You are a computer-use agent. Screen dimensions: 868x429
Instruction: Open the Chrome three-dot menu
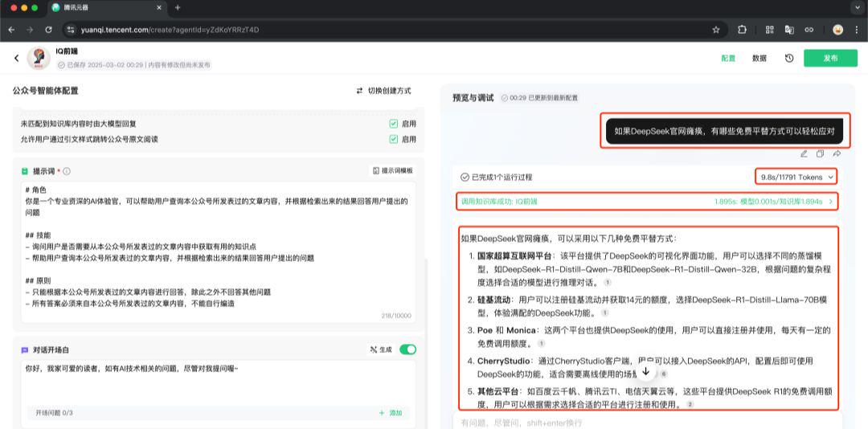(857, 30)
